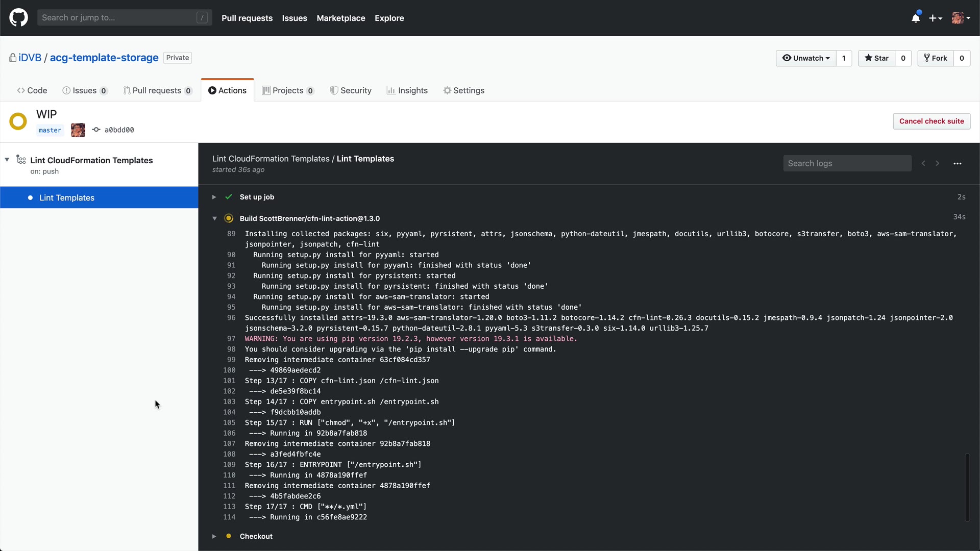The height and width of the screenshot is (551, 980).
Task: Open repository Settings gear tab
Action: pyautogui.click(x=463, y=90)
